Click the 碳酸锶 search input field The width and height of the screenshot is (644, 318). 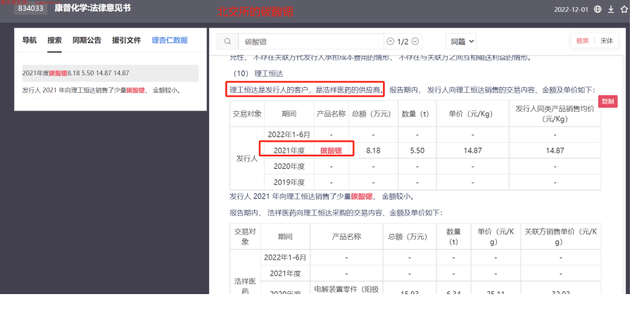(310, 42)
